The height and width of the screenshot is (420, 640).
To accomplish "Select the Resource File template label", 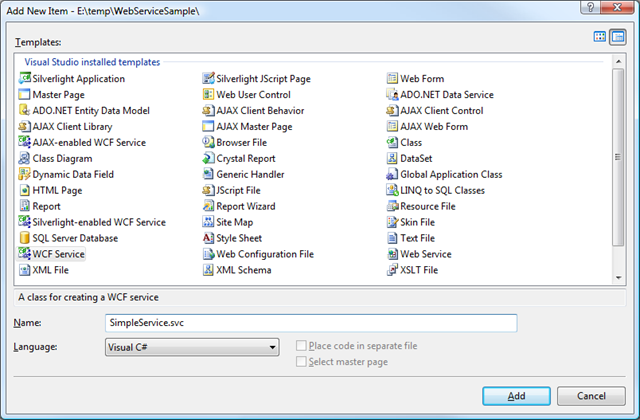I will [428, 206].
